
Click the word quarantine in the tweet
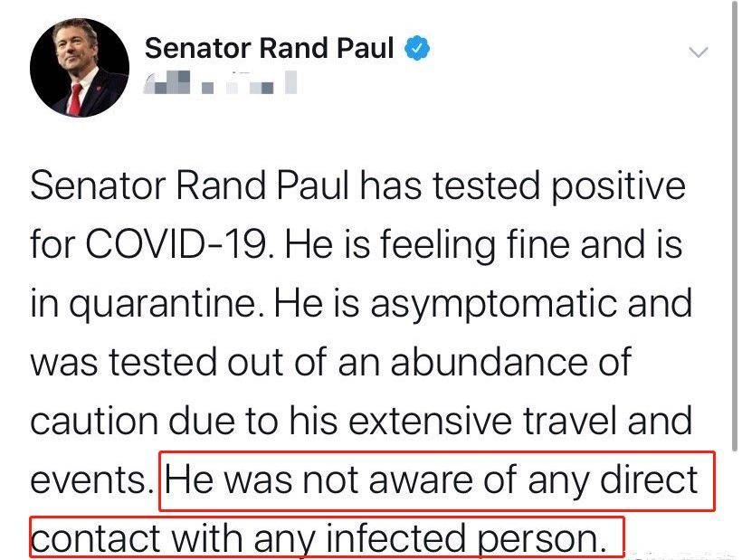166,304
